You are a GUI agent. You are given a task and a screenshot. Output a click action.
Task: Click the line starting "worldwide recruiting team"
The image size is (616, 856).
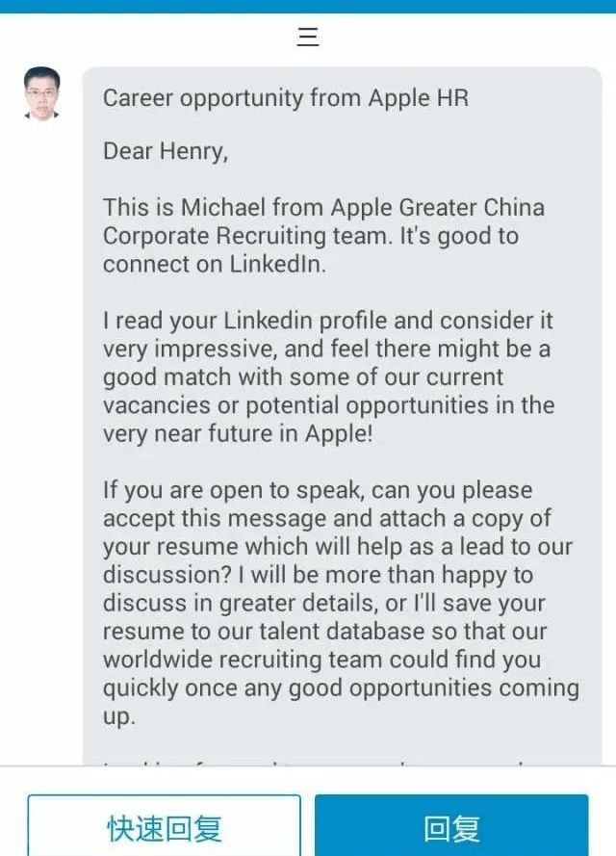tap(322, 661)
